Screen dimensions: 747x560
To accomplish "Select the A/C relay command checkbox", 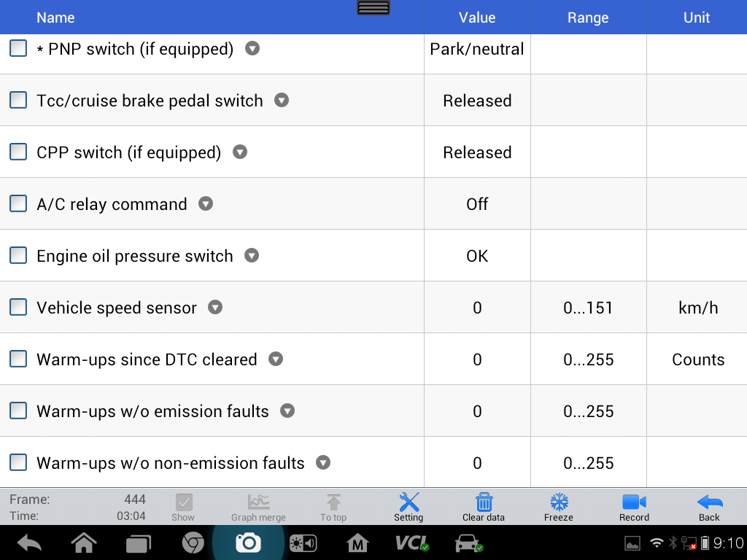I will (18, 203).
